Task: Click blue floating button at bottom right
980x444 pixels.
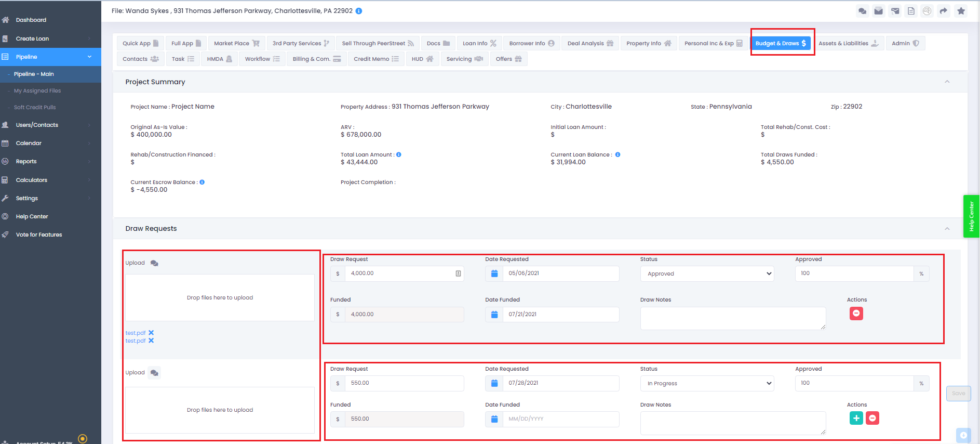Action: tap(963, 435)
